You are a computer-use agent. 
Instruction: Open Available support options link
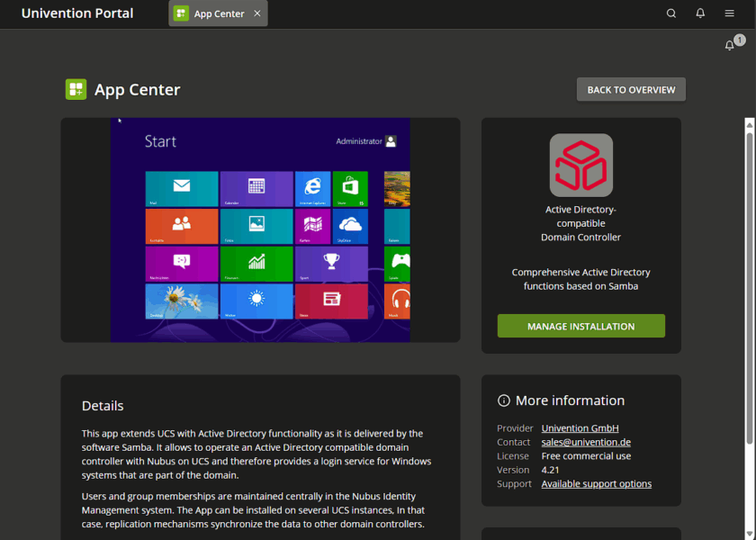coord(597,483)
